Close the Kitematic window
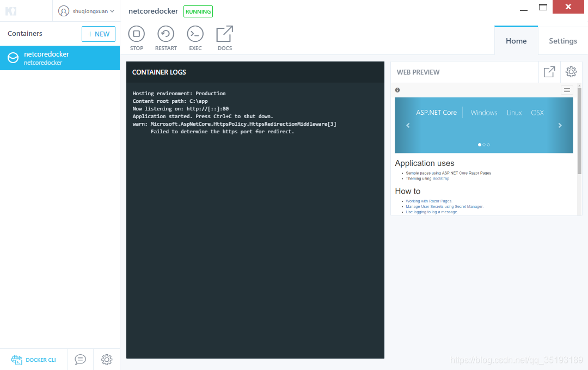The height and width of the screenshot is (370, 588). 568,7
